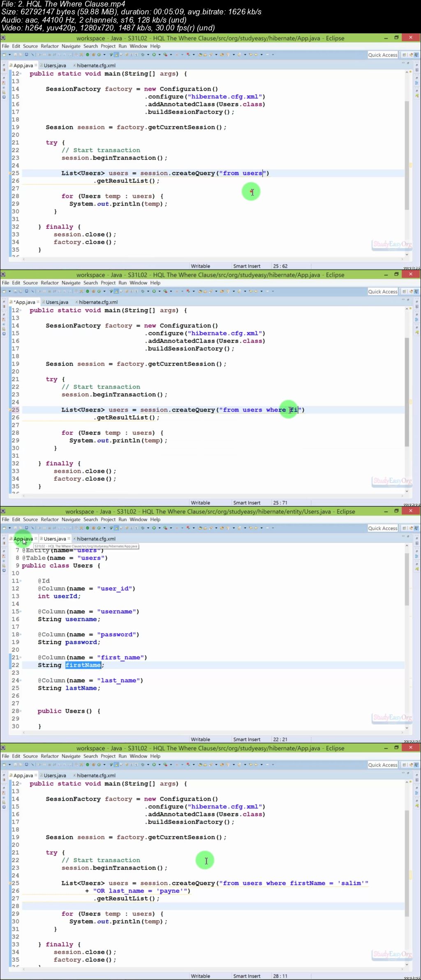Image resolution: width=421 pixels, height=980 pixels.
Task: Collapse the main method fold at line 12 in the 25 : 62 frame
Action: click(20, 74)
